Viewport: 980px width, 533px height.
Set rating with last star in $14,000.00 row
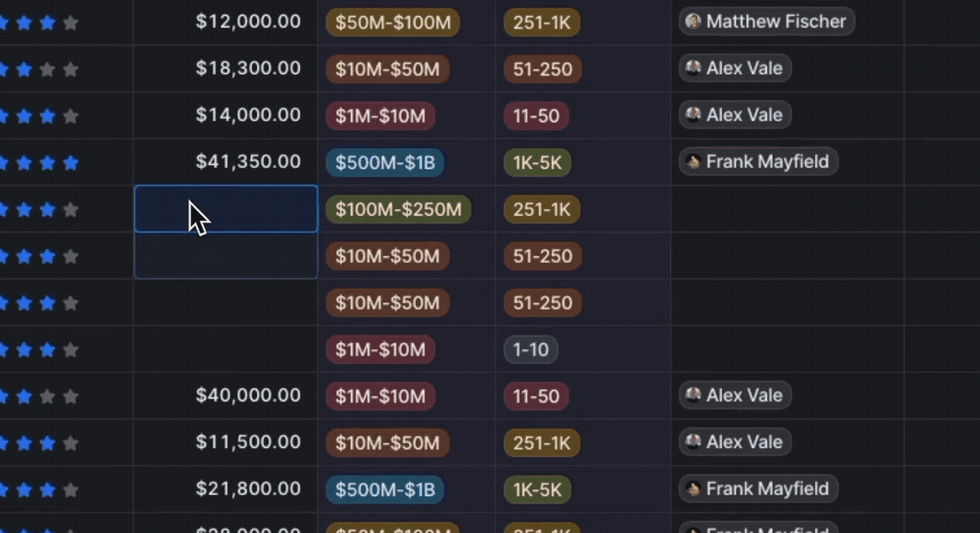[71, 116]
